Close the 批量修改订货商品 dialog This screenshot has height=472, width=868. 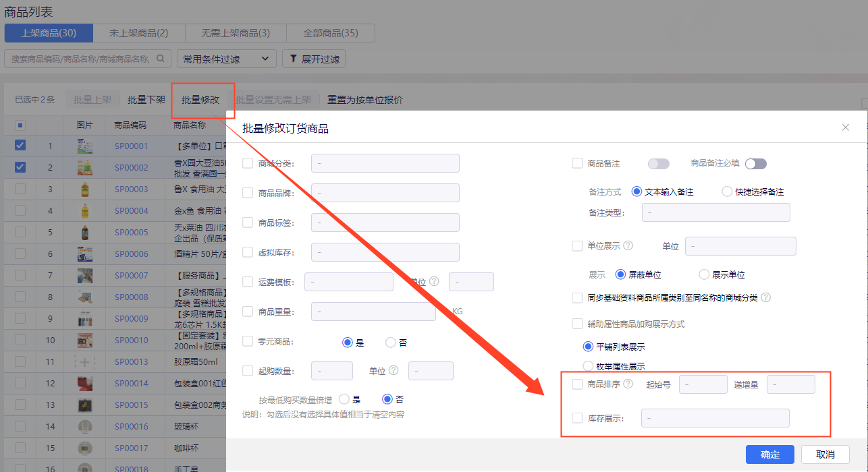(x=846, y=127)
